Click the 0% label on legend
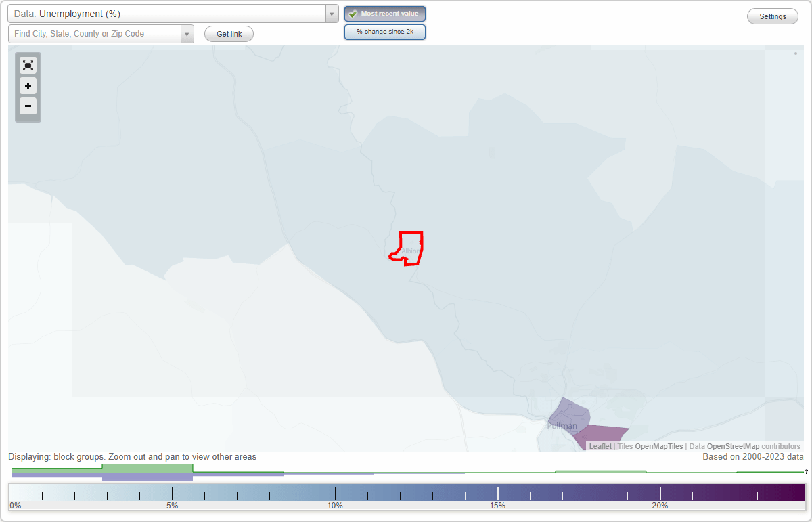Screen dimensions: 812x522 [x=15, y=506]
